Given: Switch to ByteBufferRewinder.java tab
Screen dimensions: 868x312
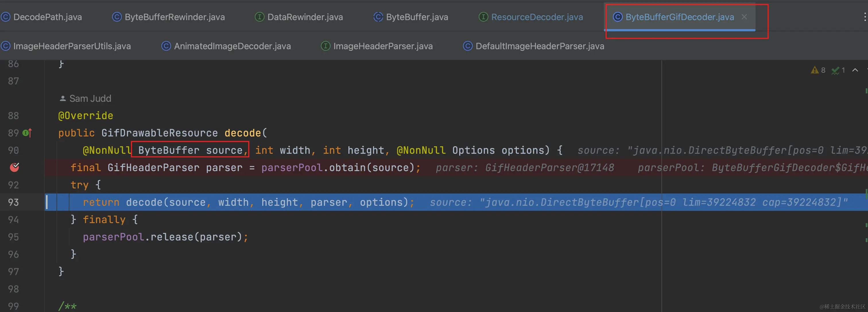Looking at the screenshot, I should coord(174,17).
